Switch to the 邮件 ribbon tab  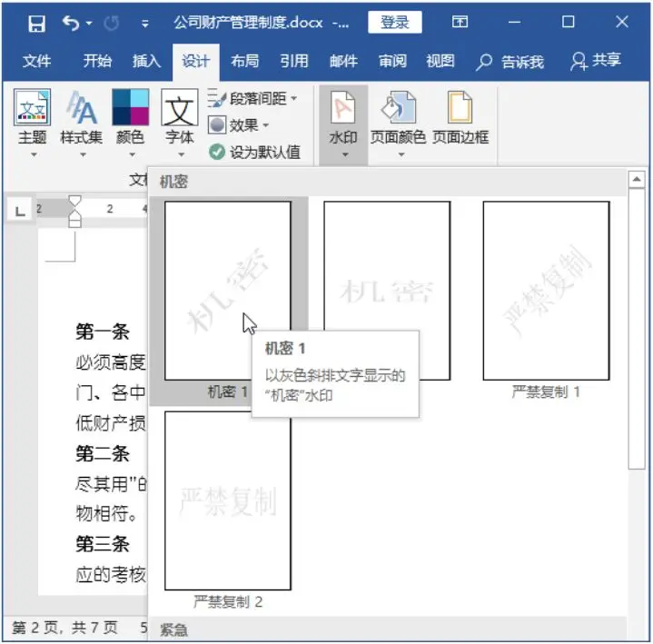[x=343, y=61]
